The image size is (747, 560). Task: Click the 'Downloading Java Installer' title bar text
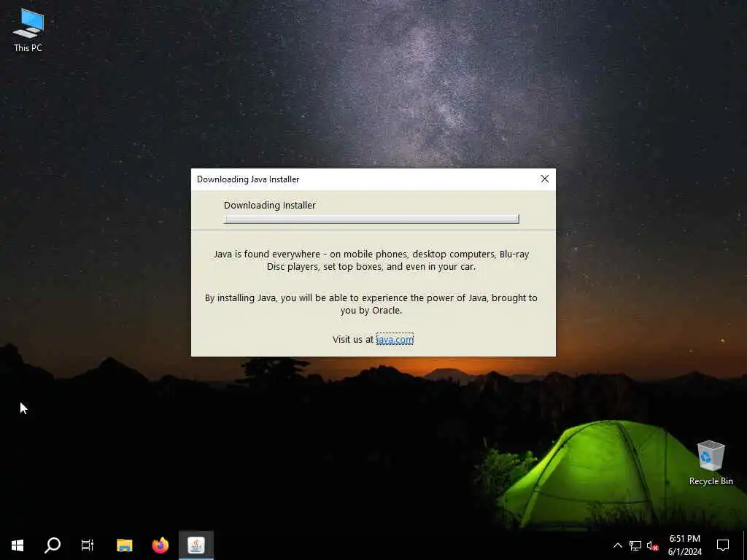[248, 179]
